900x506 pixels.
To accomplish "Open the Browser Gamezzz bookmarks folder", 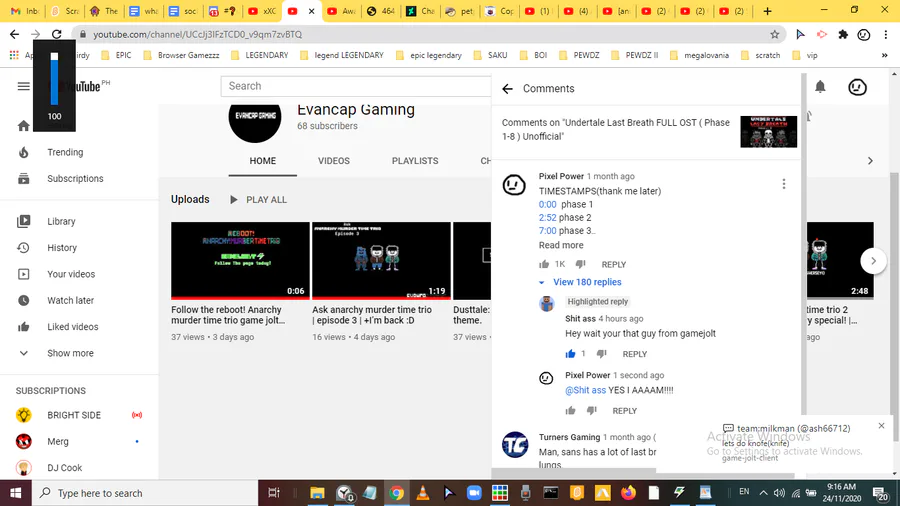I will (181, 55).
